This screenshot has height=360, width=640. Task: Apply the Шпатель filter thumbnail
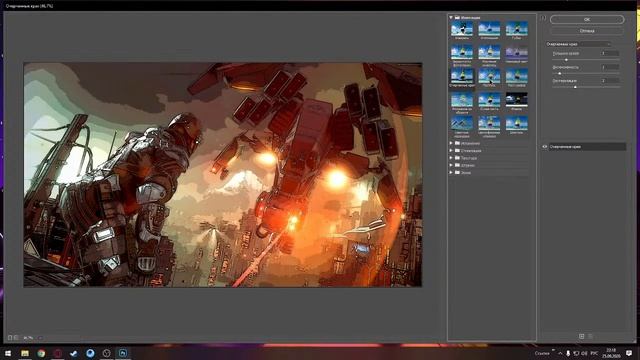[x=516, y=124]
